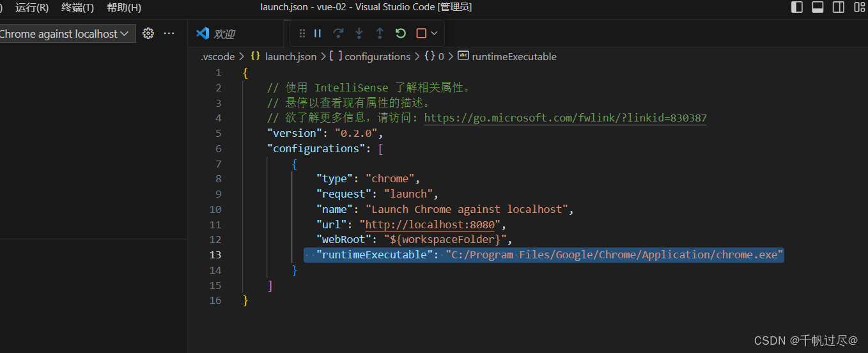
Task: Toggle the secondary side bar visibility
Action: coord(839,8)
